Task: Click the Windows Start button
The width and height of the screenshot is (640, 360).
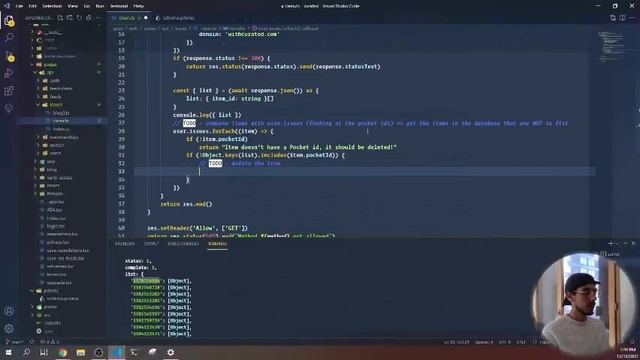Action: click(x=9, y=352)
